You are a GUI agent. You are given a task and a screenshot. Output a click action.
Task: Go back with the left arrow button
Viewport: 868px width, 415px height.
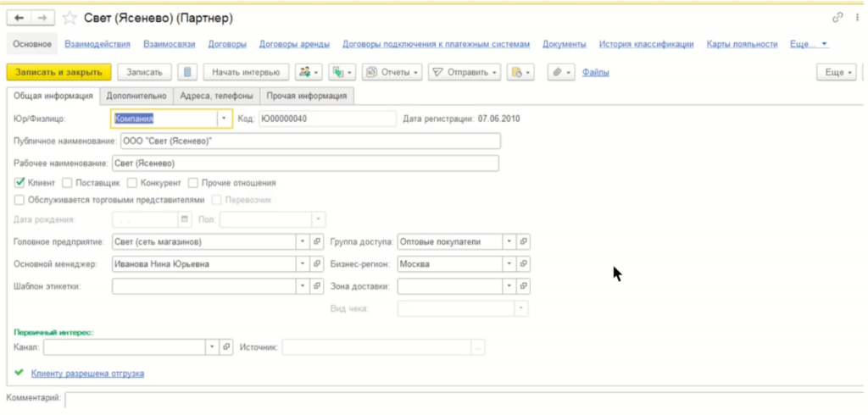(x=19, y=19)
